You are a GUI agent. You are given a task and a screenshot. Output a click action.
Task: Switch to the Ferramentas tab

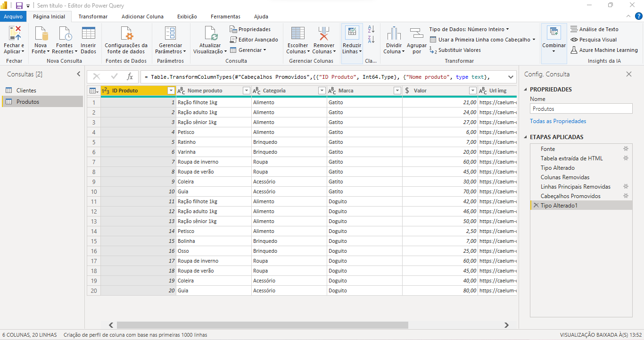225,17
